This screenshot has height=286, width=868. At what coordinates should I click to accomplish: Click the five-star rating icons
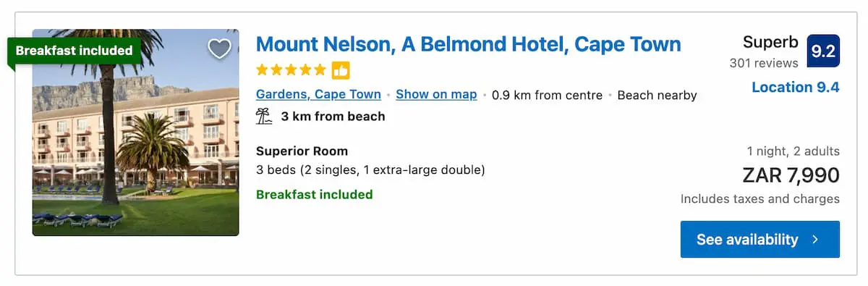click(x=292, y=70)
